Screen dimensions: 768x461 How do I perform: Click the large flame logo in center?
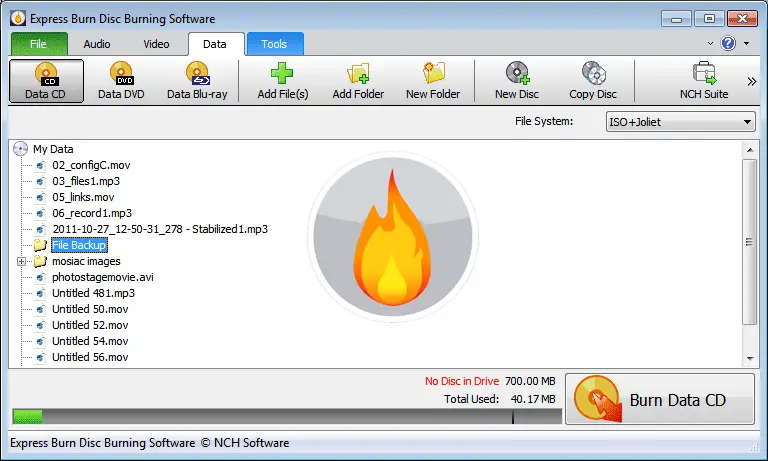click(x=392, y=237)
